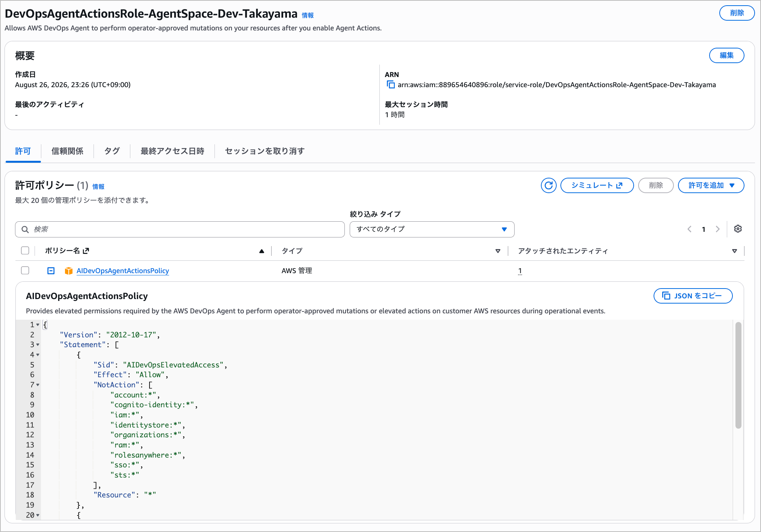Click the role ARN text
This screenshot has height=532, width=761.
[x=557, y=85]
